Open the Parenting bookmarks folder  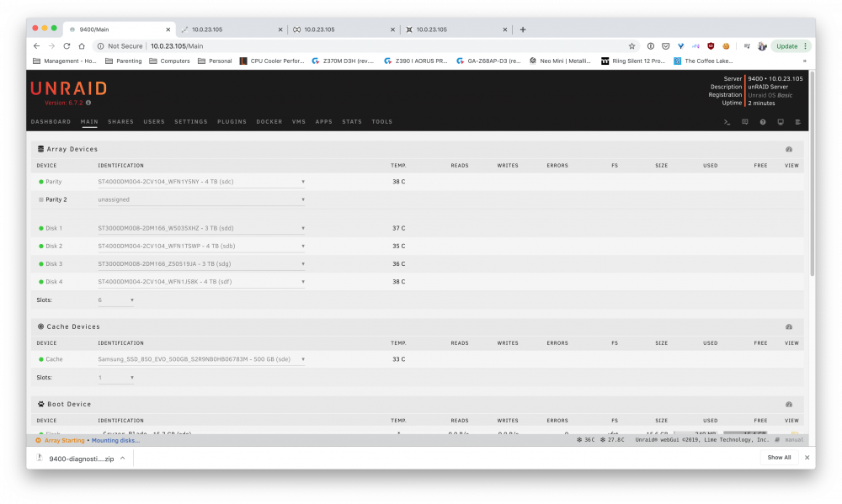pyautogui.click(x=124, y=61)
